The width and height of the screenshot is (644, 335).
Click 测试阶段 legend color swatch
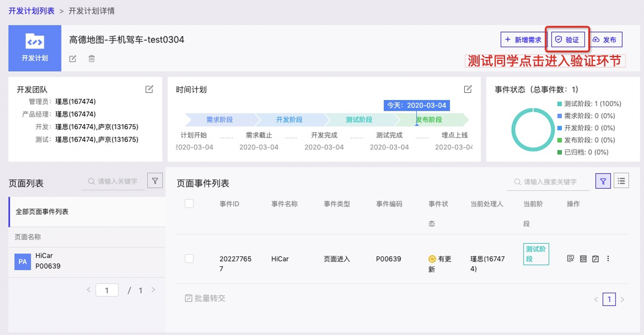coord(559,104)
